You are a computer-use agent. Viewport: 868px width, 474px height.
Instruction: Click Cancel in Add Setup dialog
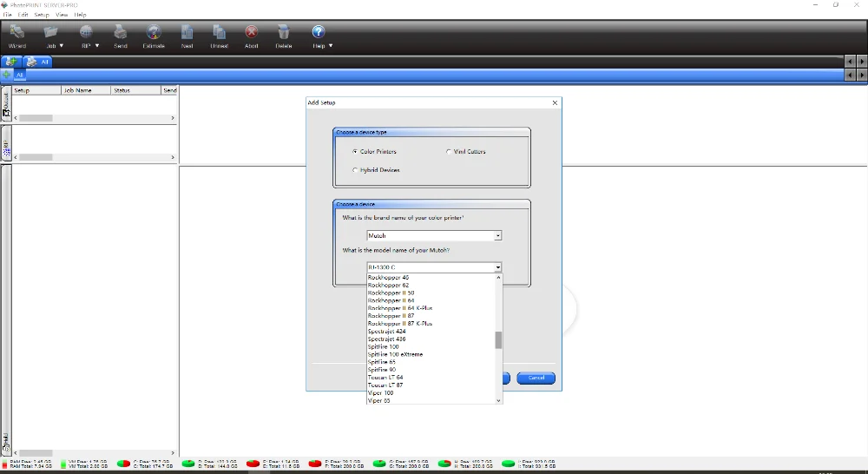tap(536, 378)
